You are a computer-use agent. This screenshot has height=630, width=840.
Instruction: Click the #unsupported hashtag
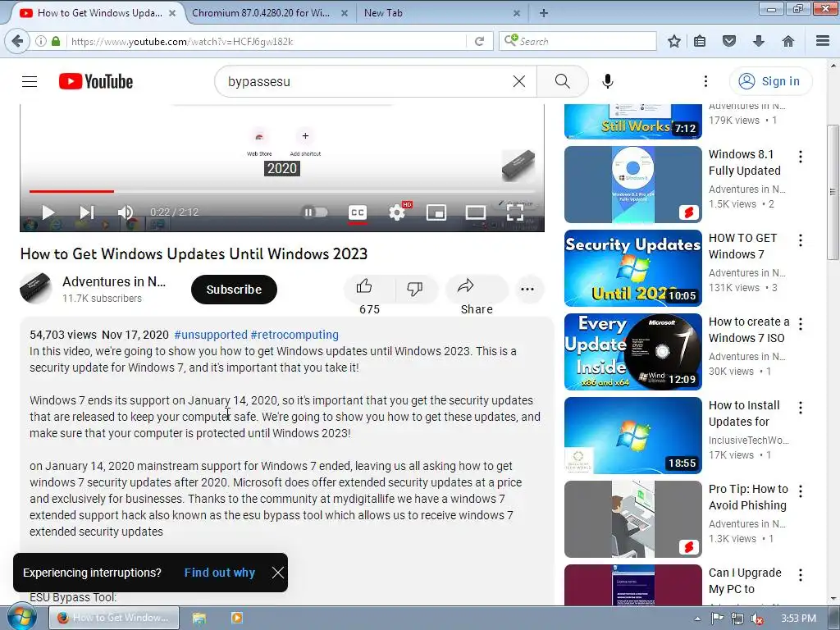(x=211, y=335)
